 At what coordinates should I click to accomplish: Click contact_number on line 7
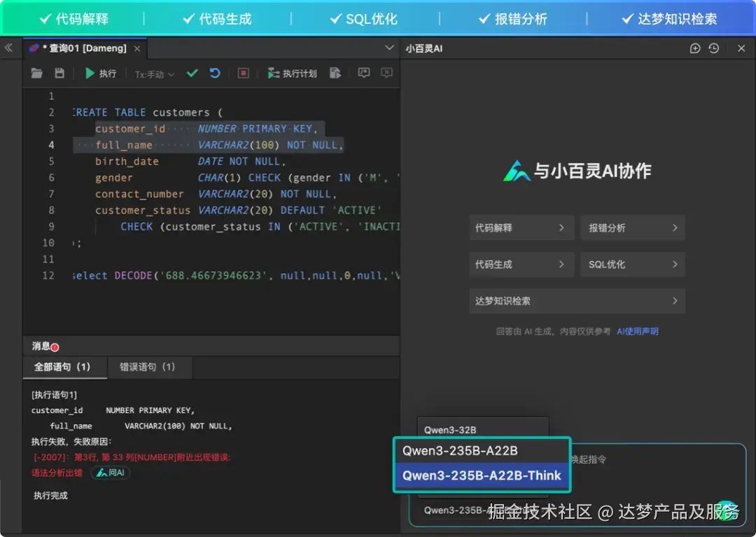coord(139,194)
